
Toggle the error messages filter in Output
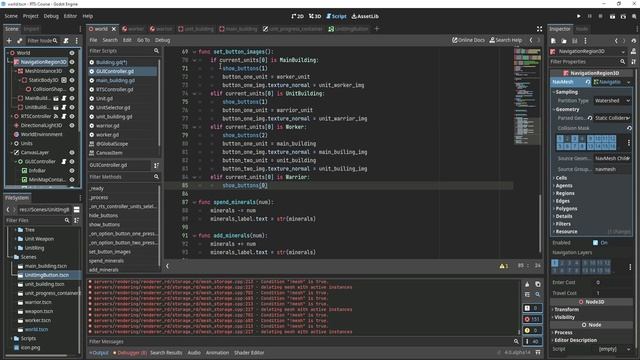533,319
